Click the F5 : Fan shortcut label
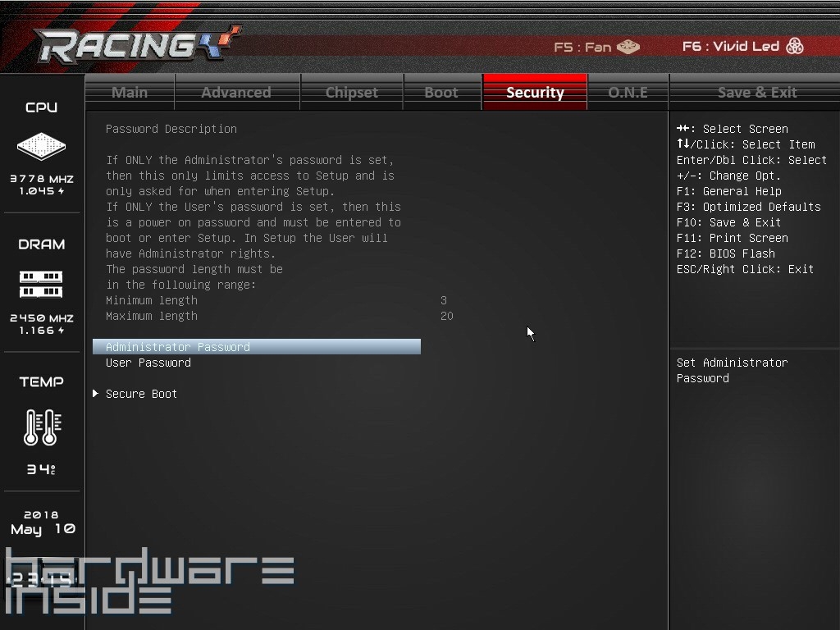 pyautogui.click(x=582, y=47)
